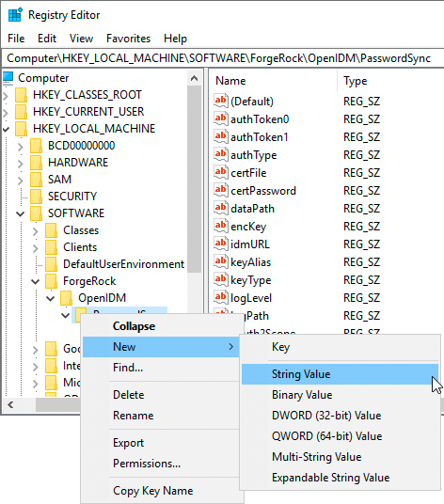Select Find... in the context menu
This screenshot has height=504, width=444.
click(161, 368)
